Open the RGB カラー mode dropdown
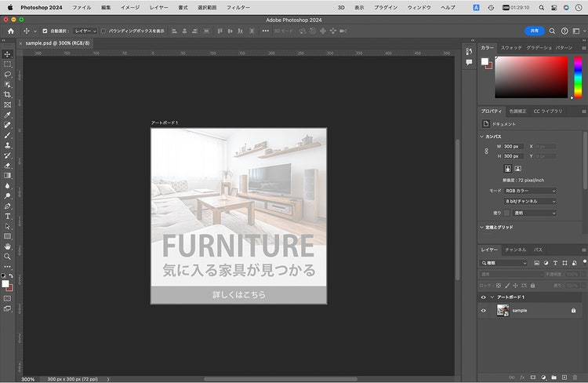The width and height of the screenshot is (588, 383). point(530,191)
